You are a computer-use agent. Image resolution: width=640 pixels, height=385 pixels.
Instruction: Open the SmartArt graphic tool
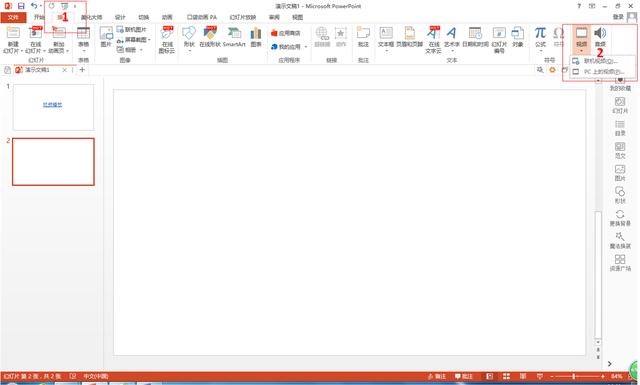234,37
